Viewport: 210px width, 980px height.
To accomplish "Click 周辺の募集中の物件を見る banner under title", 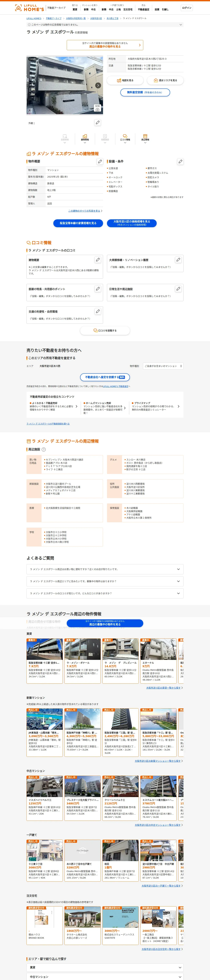I will point(105,45).
